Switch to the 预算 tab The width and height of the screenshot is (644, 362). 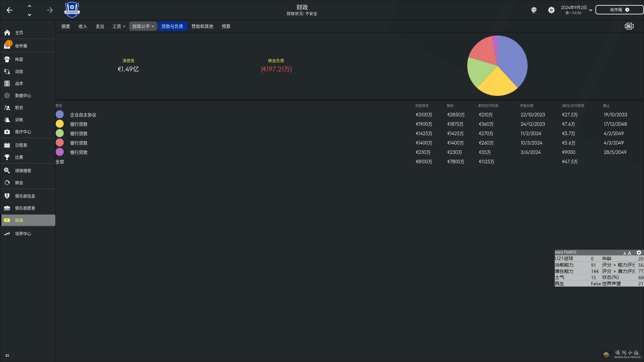(226, 26)
